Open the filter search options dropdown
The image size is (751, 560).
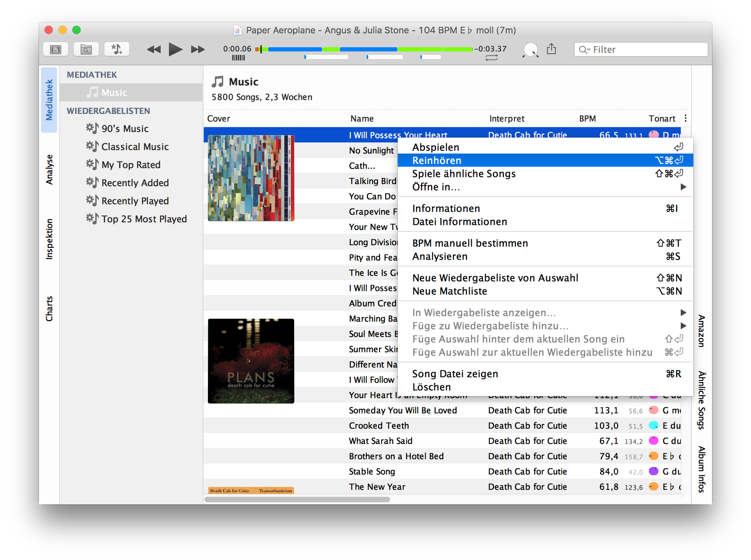[x=584, y=50]
